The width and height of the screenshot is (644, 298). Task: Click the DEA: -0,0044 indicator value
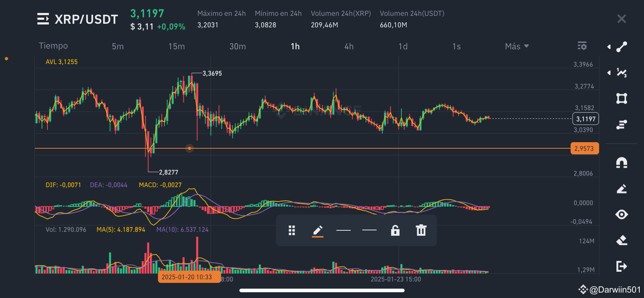tap(109, 185)
